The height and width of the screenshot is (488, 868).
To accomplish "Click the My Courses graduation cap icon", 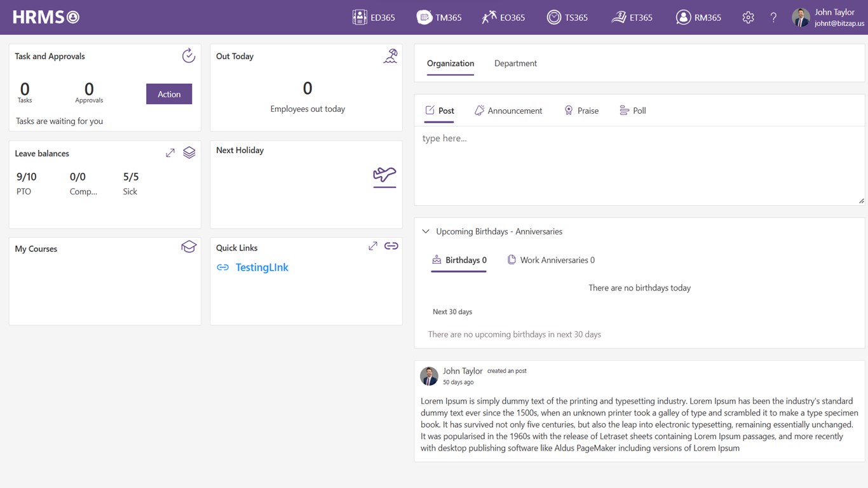I will 189,247.
